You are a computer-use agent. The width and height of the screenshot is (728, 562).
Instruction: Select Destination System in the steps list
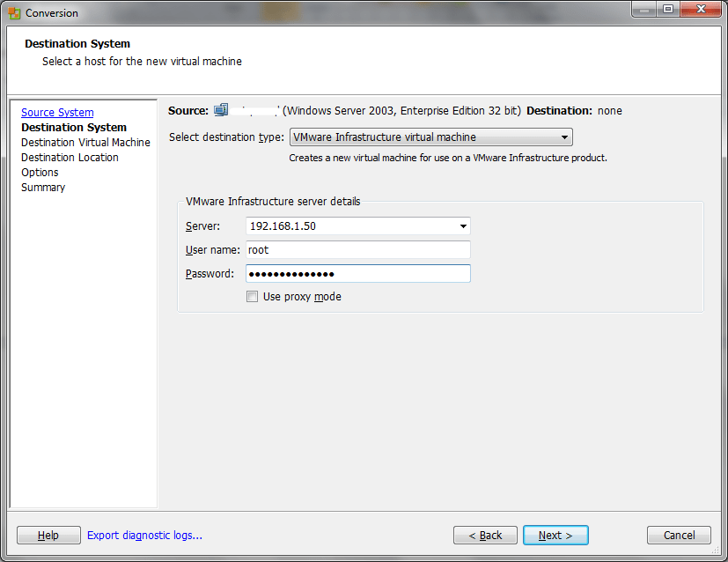[74, 127]
